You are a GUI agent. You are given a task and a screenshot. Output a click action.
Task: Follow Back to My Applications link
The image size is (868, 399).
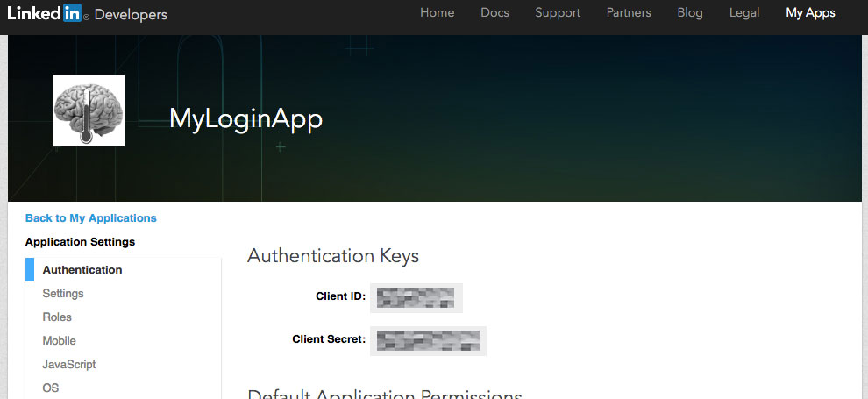91,218
